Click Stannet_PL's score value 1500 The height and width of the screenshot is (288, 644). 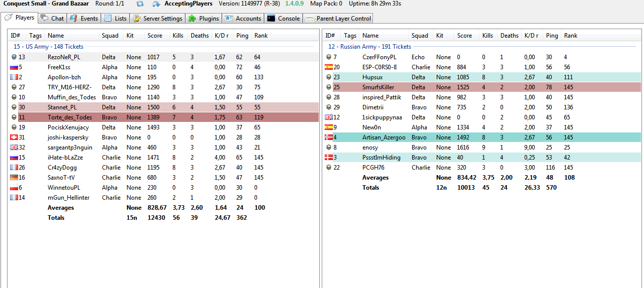[153, 107]
